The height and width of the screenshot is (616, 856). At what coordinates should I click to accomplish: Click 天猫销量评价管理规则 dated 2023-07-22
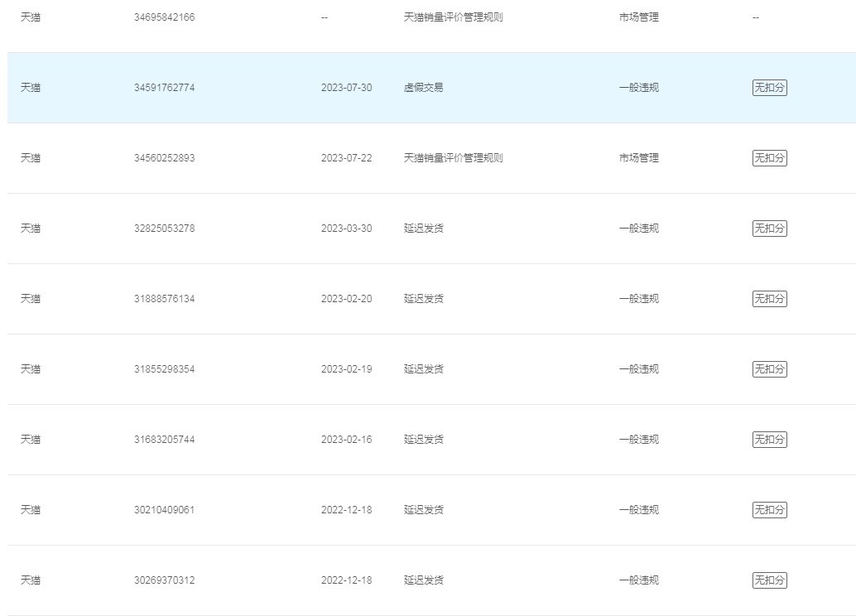[453, 158]
